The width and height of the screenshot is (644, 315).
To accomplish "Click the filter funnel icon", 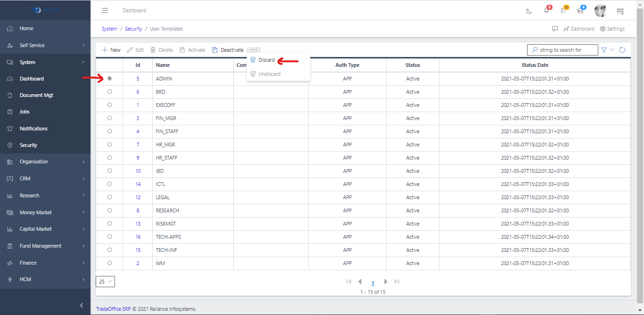I will click(604, 50).
